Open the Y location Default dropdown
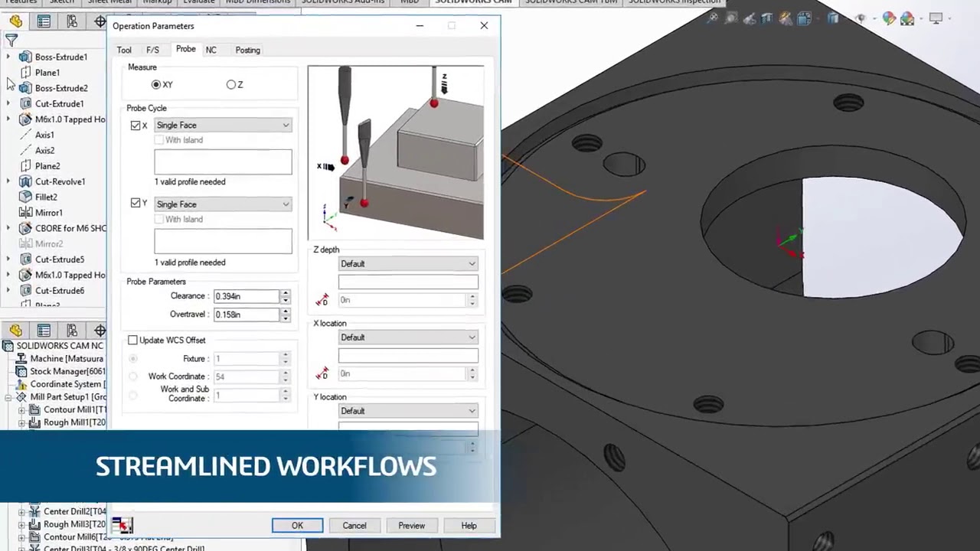The width and height of the screenshot is (980, 551). (x=408, y=411)
